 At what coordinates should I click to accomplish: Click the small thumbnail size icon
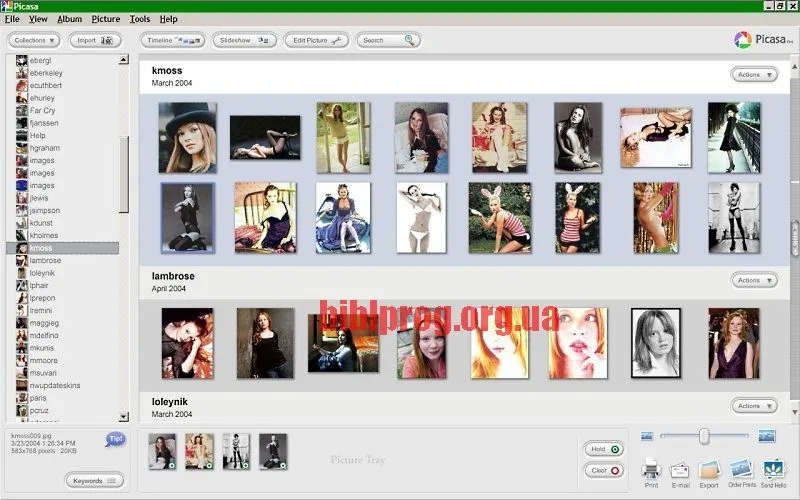pos(647,436)
